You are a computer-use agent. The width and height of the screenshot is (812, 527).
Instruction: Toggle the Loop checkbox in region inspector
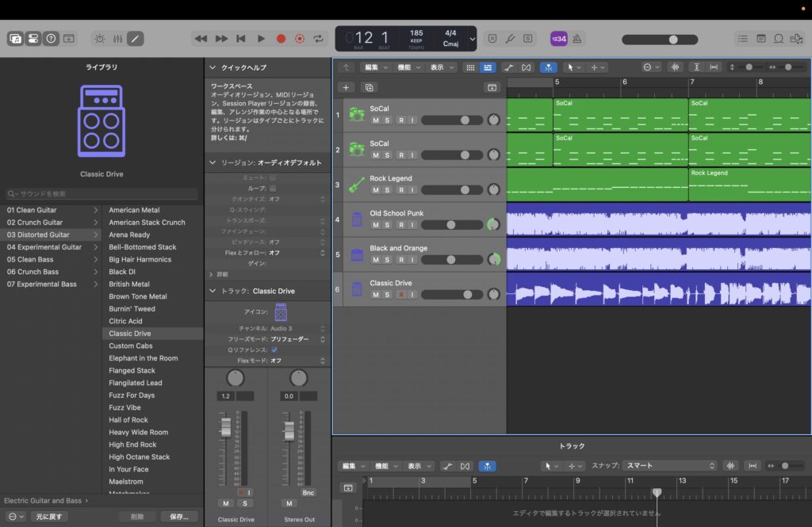pyautogui.click(x=273, y=189)
